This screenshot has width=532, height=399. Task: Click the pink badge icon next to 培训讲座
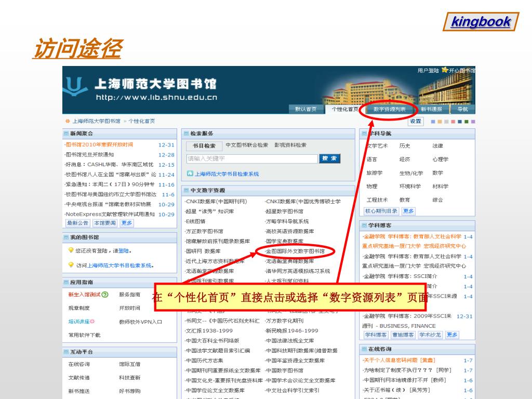[92, 321]
